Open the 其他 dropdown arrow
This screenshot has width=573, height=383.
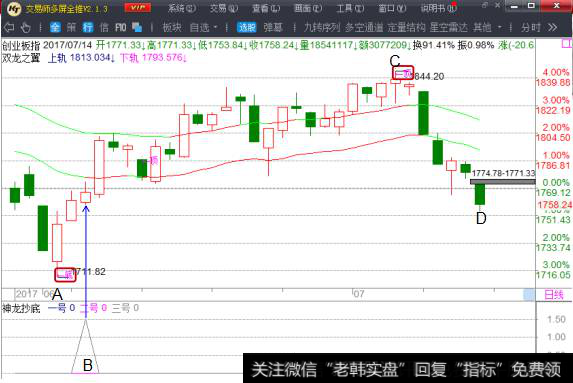pyautogui.click(x=500, y=27)
